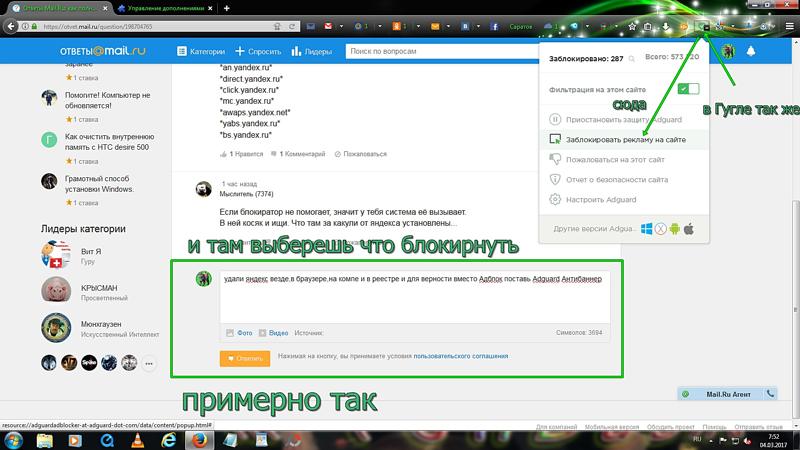Select 'Заблокировать рекламу на сайте'

point(623,139)
